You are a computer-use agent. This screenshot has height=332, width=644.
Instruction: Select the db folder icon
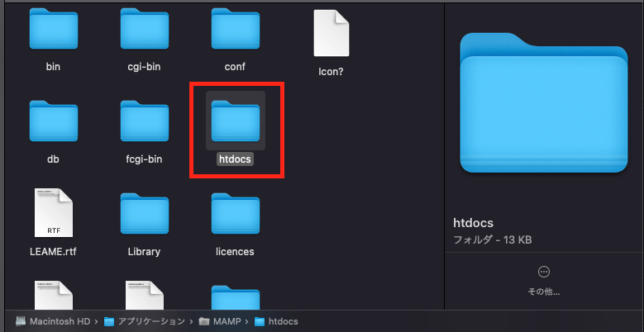pos(54,121)
